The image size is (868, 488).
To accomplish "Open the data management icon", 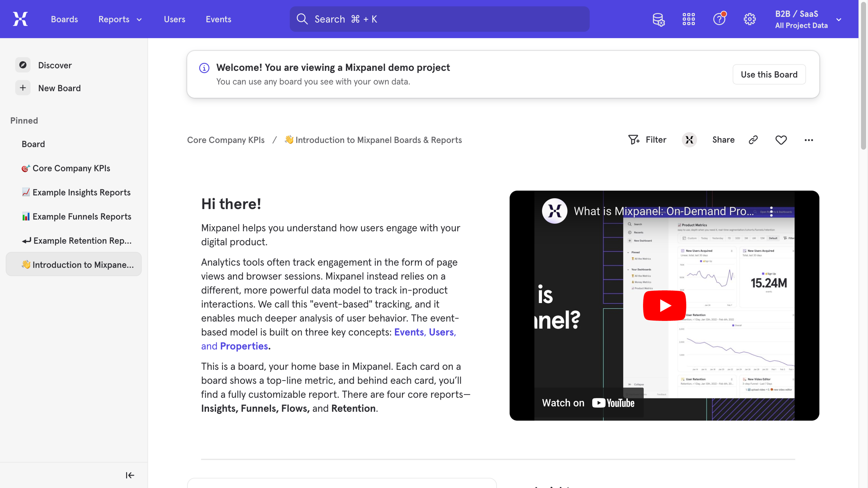I will [x=658, y=19].
